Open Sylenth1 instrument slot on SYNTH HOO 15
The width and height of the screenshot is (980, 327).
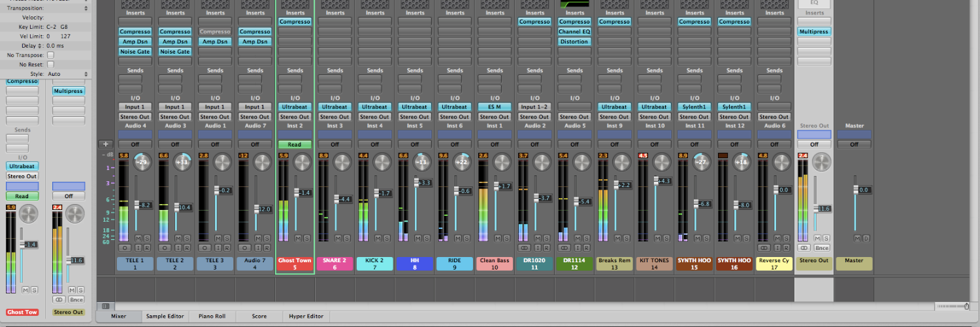(x=694, y=107)
